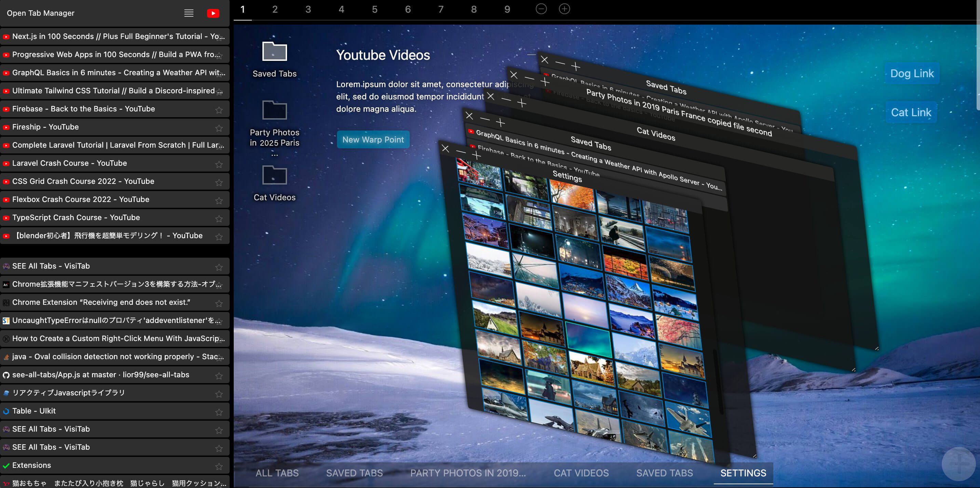Open the SETTINGS tab at the bottom
This screenshot has width=980, height=488.
coord(743,473)
